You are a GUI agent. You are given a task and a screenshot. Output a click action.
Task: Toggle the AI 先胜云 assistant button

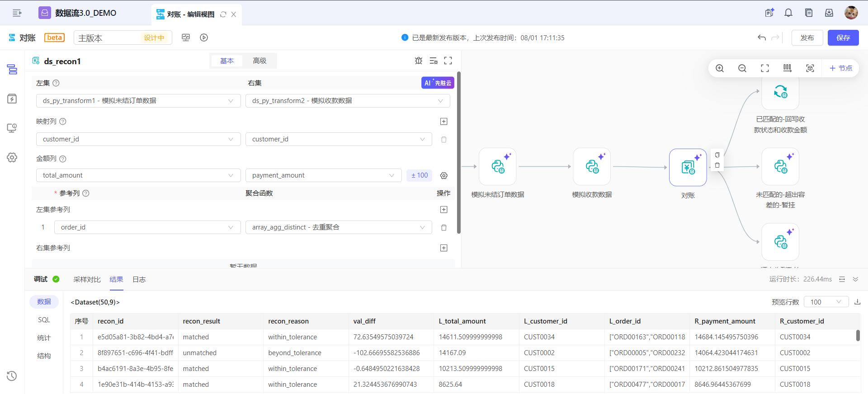(x=437, y=83)
